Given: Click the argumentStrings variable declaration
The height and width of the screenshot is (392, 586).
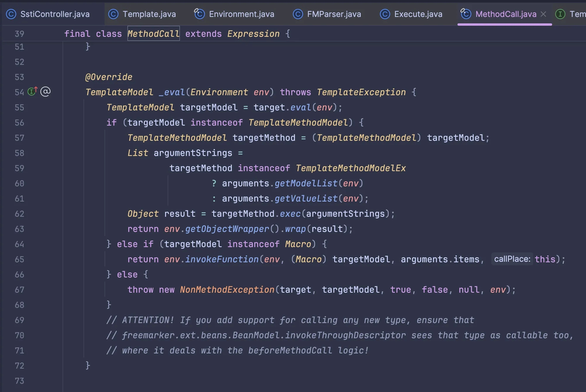Looking at the screenshot, I should pyautogui.click(x=193, y=153).
